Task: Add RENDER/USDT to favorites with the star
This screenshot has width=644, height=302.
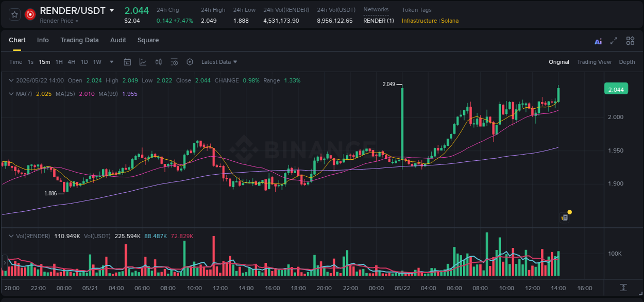Action: (x=15, y=14)
